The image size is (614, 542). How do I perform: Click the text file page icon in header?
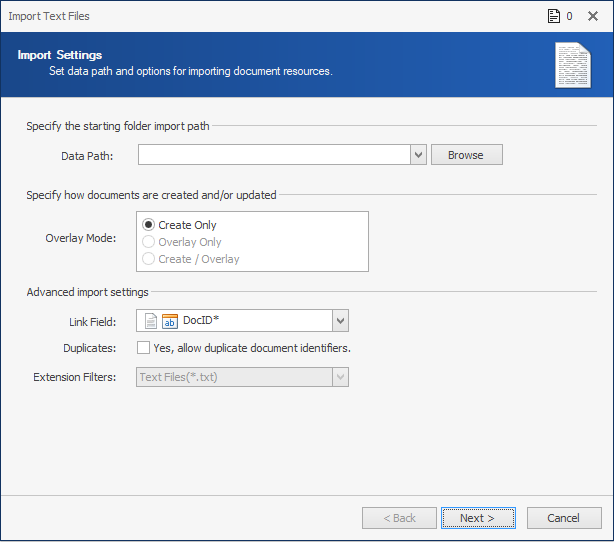click(573, 65)
